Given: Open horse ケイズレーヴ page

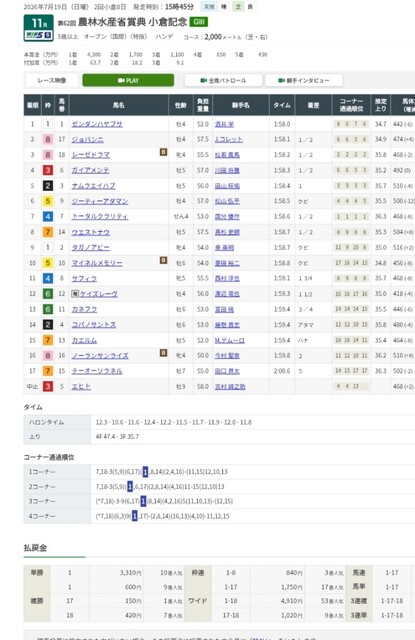Looking at the screenshot, I should 98,294.
